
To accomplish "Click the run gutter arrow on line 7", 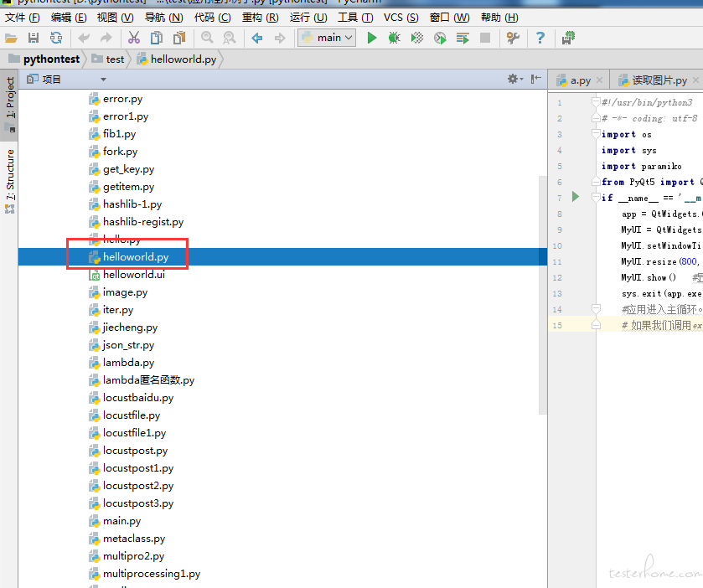I will point(576,197).
